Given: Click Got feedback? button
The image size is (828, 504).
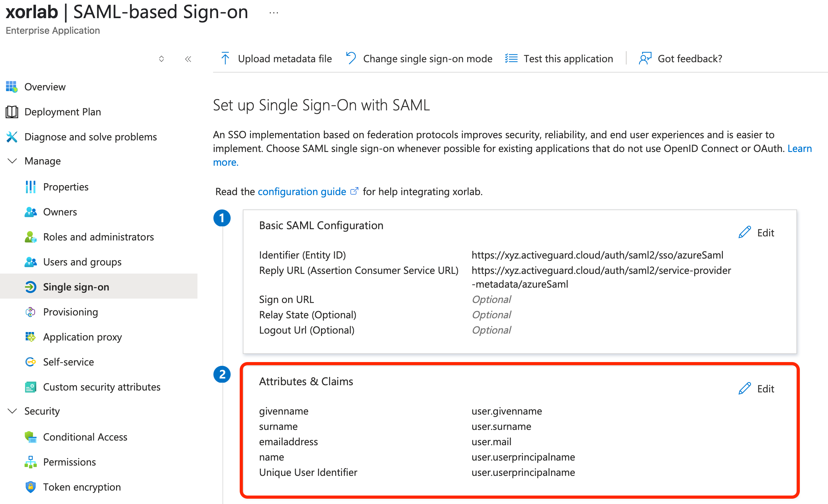Looking at the screenshot, I should click(680, 58).
